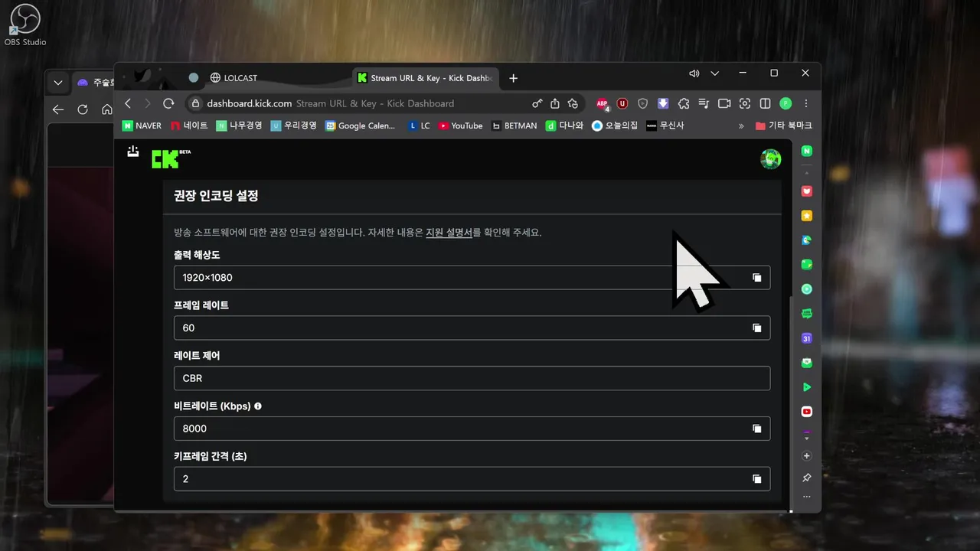Open the 네이트 bookmark
This screenshot has width=980, height=551.
click(x=189, y=126)
